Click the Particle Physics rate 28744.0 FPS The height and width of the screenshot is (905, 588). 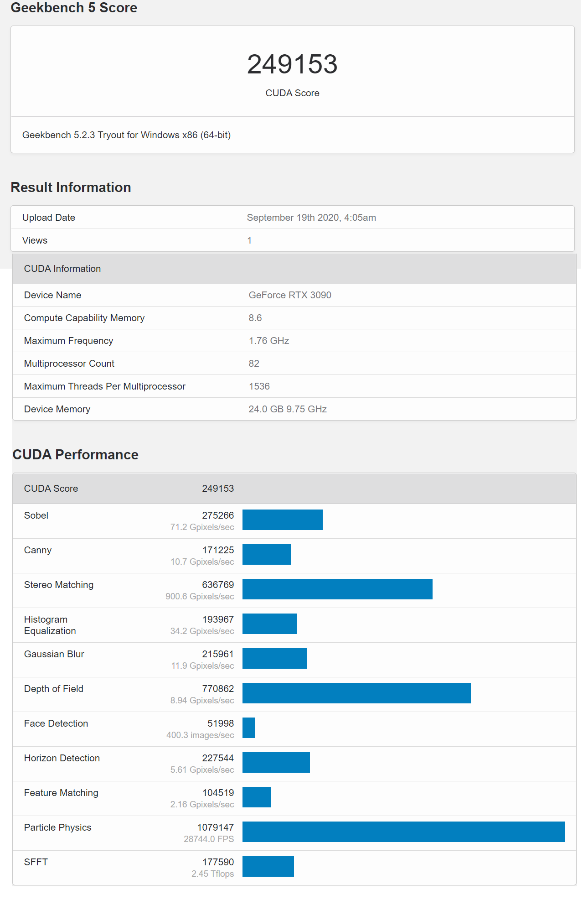[209, 839]
